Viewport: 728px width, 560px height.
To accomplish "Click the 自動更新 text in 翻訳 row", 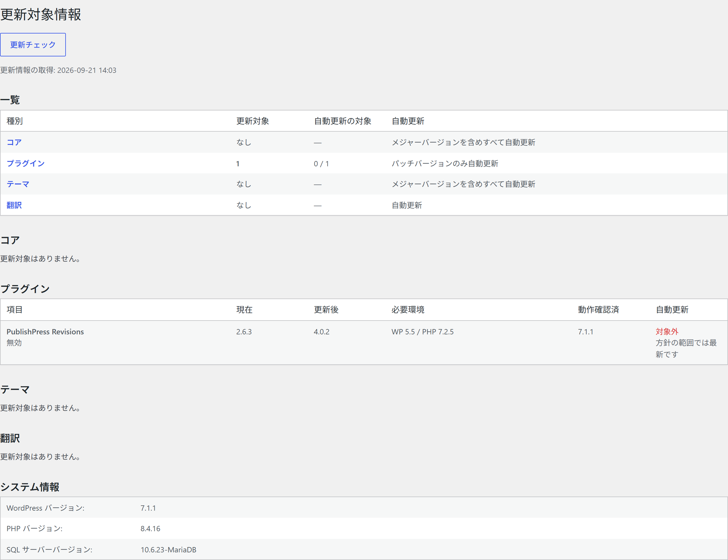I will (407, 205).
